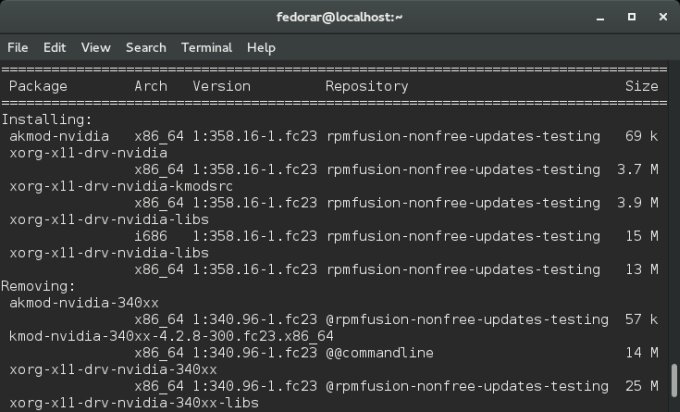Click the Size column header text
This screenshot has width=680, height=412.
(641, 86)
